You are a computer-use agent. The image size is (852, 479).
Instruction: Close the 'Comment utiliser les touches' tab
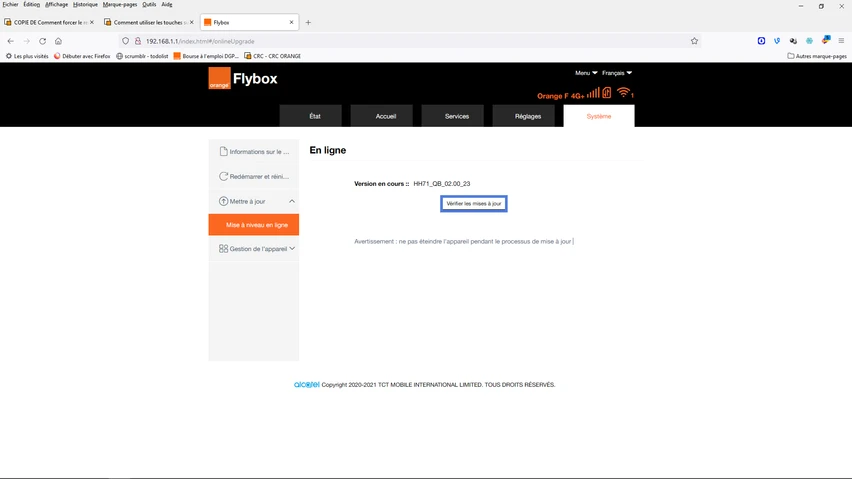tap(191, 22)
